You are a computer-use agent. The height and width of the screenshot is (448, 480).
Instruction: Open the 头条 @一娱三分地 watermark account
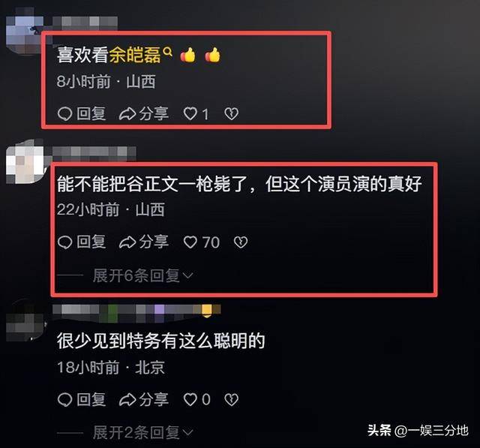418,431
